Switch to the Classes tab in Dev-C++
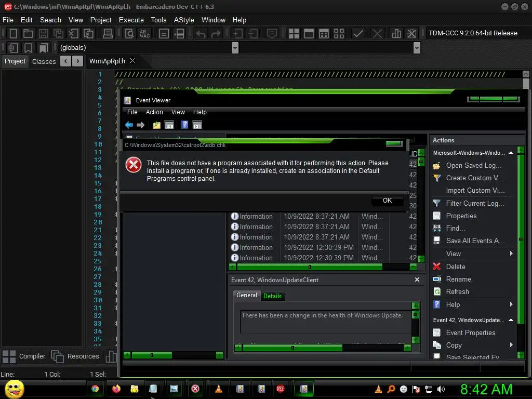Image resolution: width=532 pixels, height=399 pixels. point(44,61)
